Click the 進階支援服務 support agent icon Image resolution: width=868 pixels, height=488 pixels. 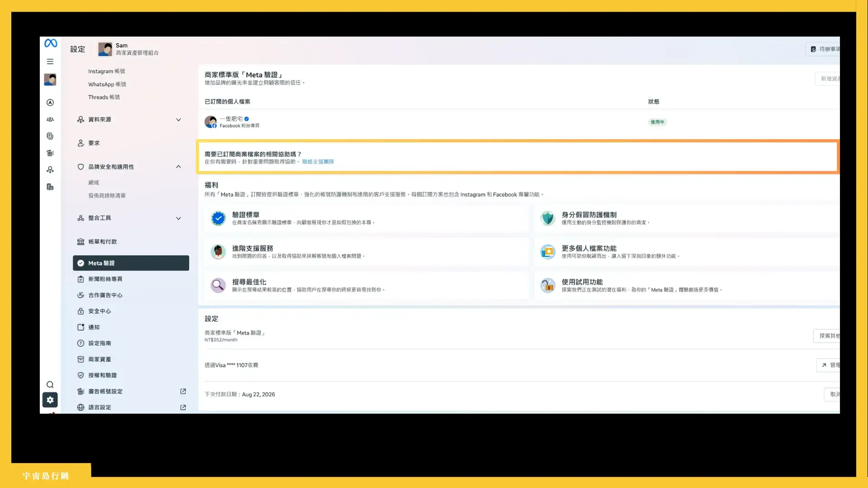[218, 252]
